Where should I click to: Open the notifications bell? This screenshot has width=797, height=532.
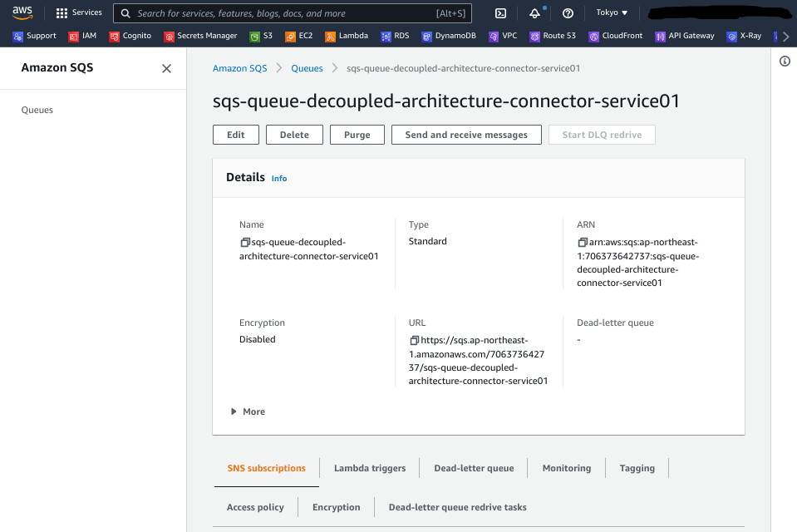coord(534,13)
